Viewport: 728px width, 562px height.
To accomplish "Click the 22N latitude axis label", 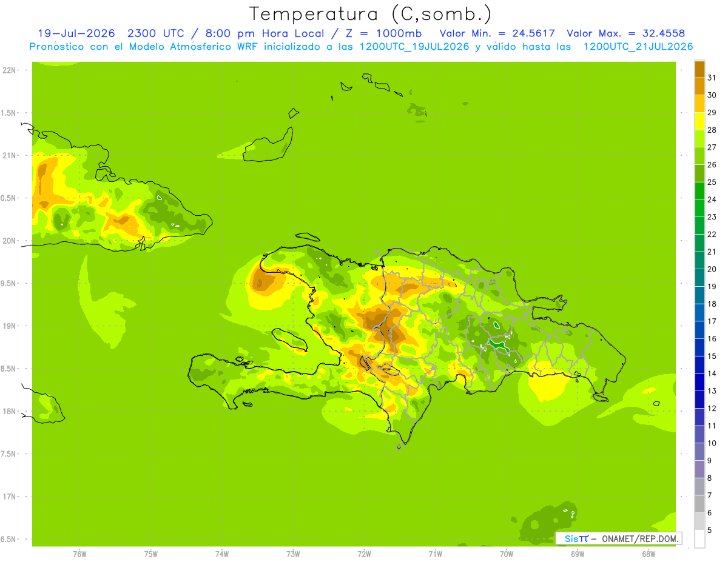I will [9, 70].
